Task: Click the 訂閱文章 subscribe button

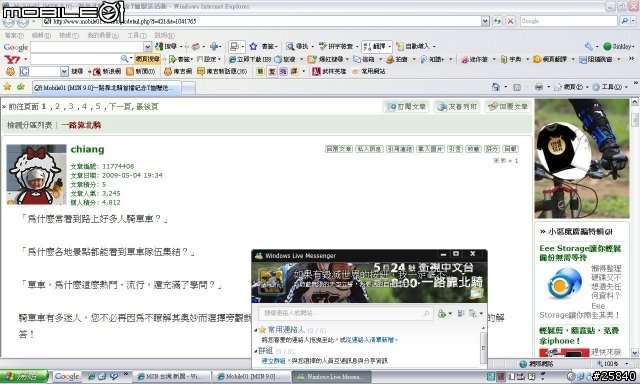Action: tap(407, 107)
